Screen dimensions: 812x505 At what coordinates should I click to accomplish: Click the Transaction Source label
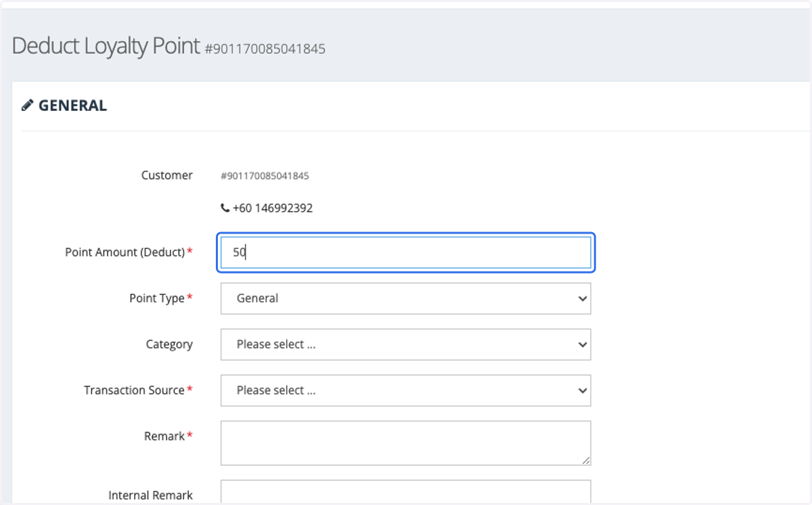tap(134, 390)
